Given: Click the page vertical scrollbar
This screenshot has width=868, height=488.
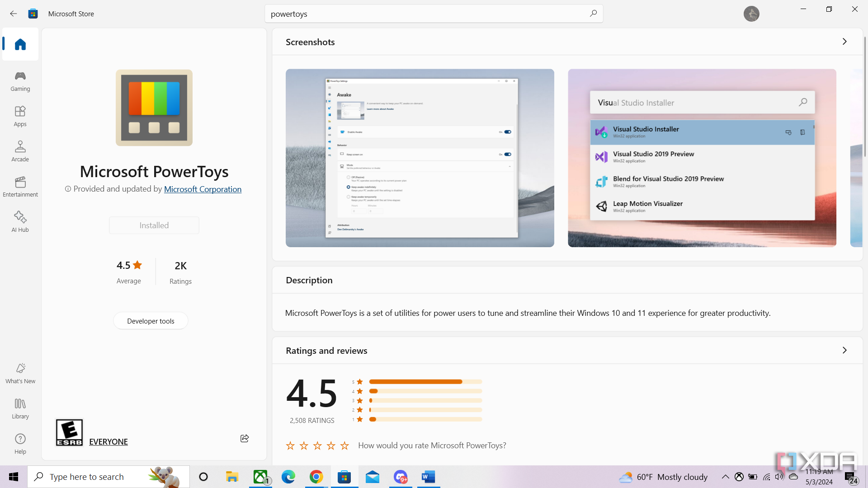Looking at the screenshot, I should click(865, 97).
